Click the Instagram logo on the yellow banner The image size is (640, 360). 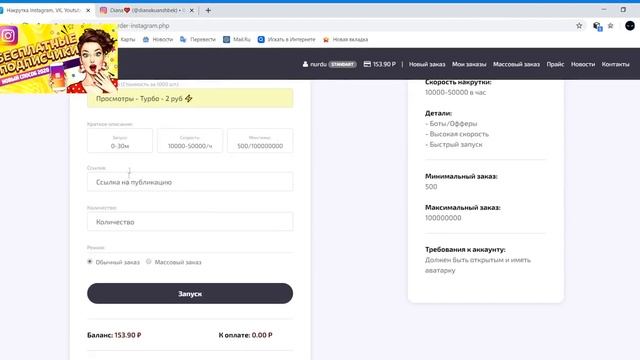(8, 36)
